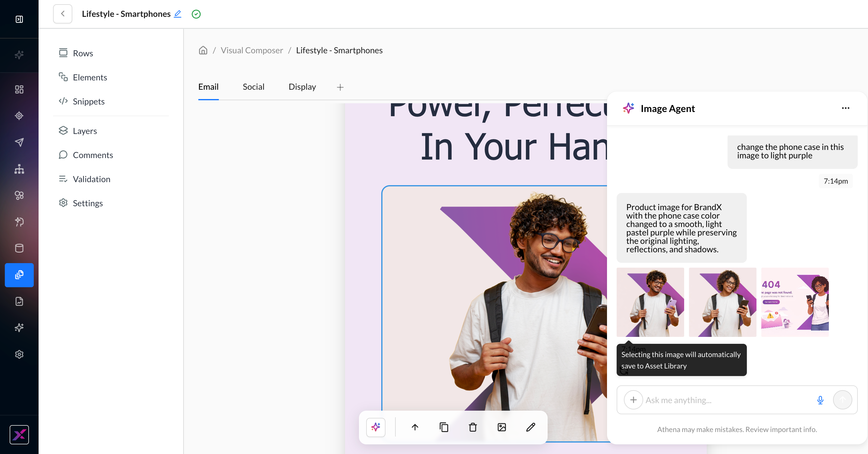
Task: Open the gear settings icon in dark sidebar
Action: [x=19, y=354]
